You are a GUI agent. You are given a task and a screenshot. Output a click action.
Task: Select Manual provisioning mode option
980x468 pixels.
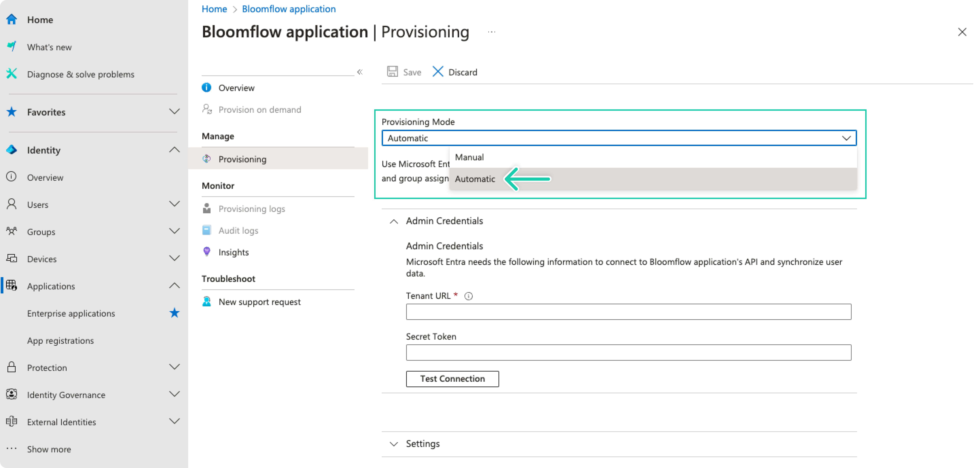click(x=653, y=157)
